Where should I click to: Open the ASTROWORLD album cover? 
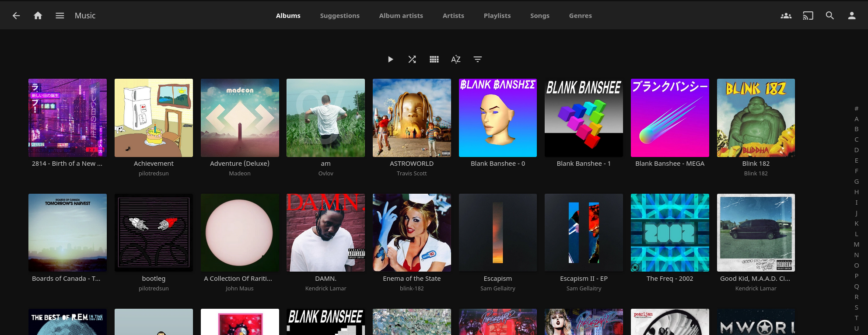[412, 118]
